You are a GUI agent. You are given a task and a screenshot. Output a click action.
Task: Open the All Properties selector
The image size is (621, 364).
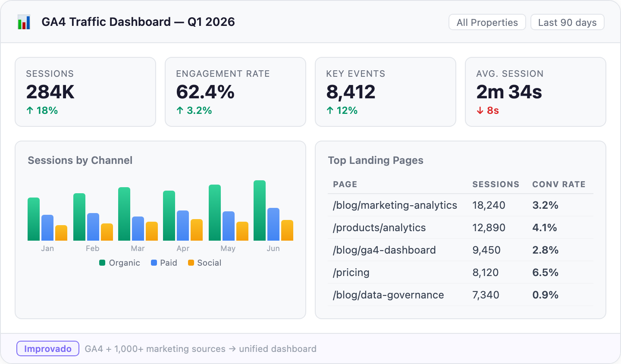pos(487,22)
